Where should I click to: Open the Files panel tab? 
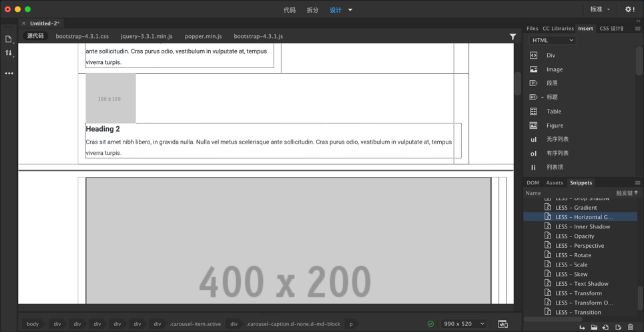(533, 28)
